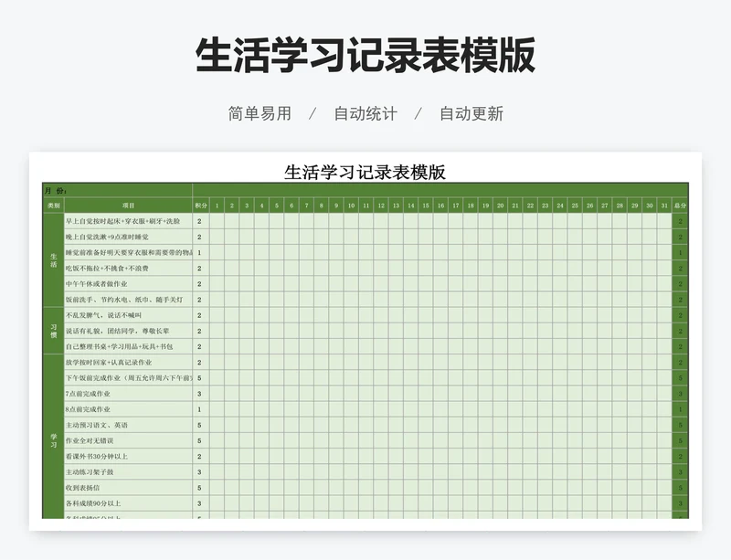Click 总分 value for 主动预习语文、英语 row
Screen dimensions: 731x560
point(680,425)
